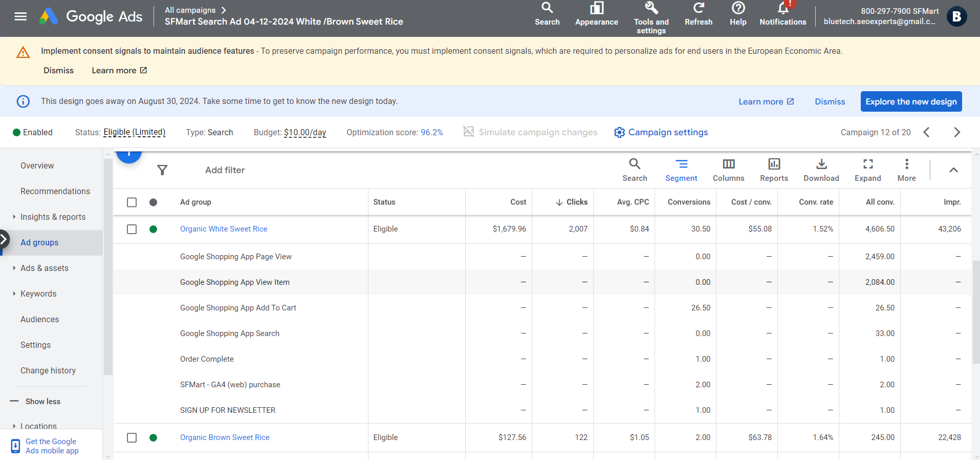The width and height of the screenshot is (980, 460).
Task: Go to the previous campaign arrow
Action: 926,132
